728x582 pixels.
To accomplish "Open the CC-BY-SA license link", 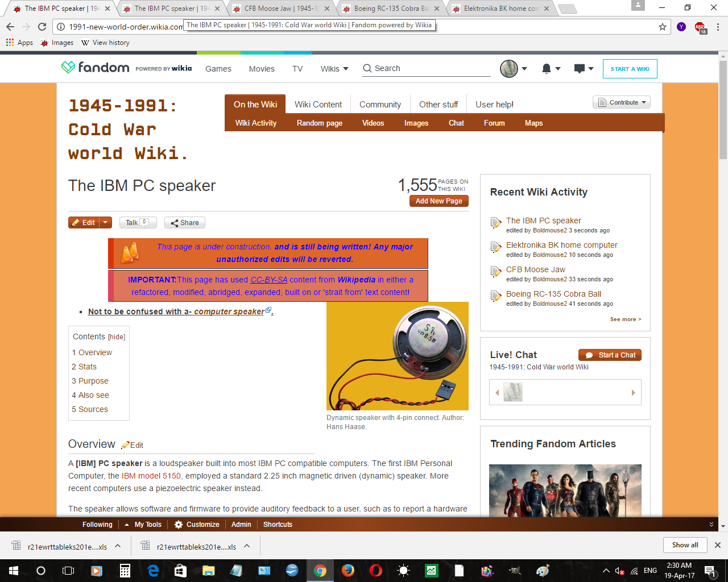I will click(x=268, y=280).
